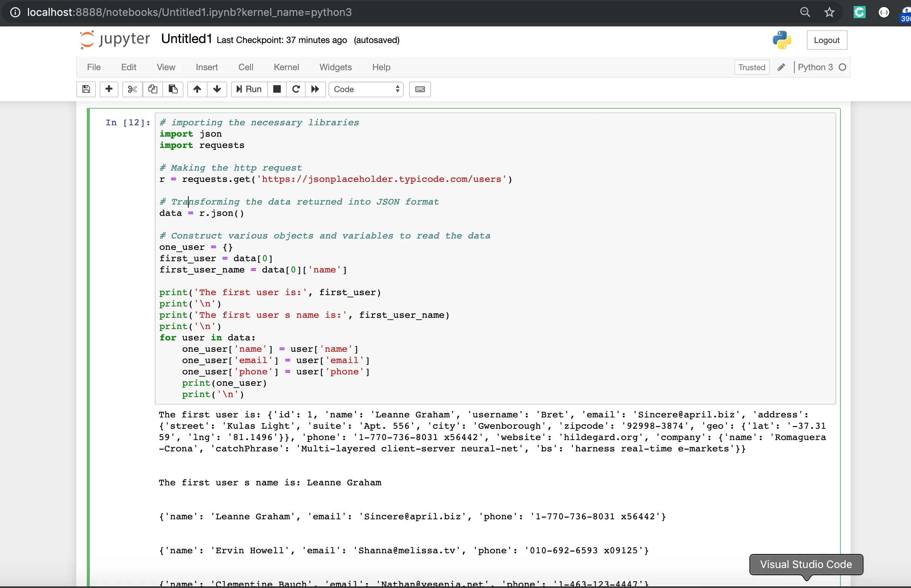
Task: Insert cell below with plus icon
Action: tap(109, 89)
